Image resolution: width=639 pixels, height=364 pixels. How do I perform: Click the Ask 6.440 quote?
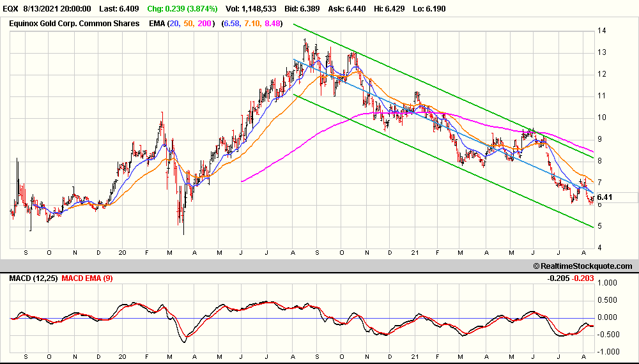coord(360,10)
